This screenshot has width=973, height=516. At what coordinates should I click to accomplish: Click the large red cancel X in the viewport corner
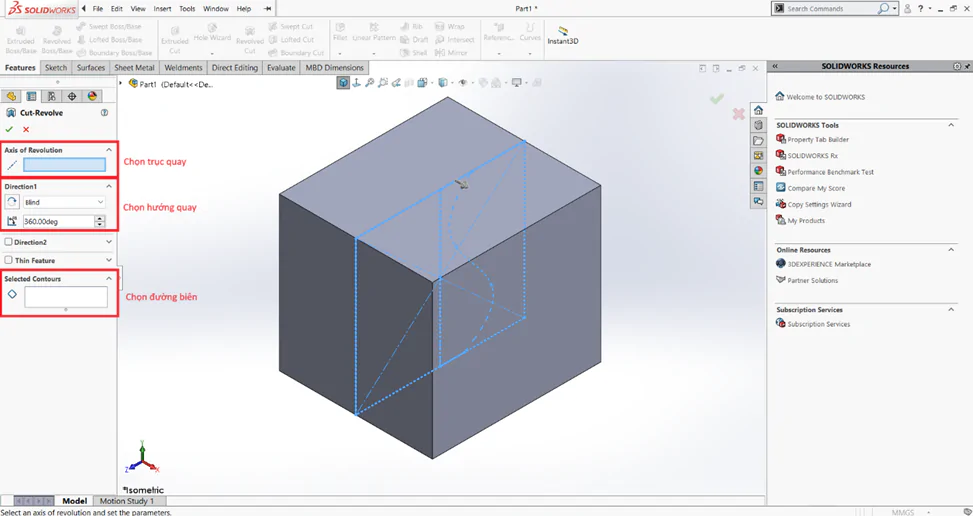[738, 114]
